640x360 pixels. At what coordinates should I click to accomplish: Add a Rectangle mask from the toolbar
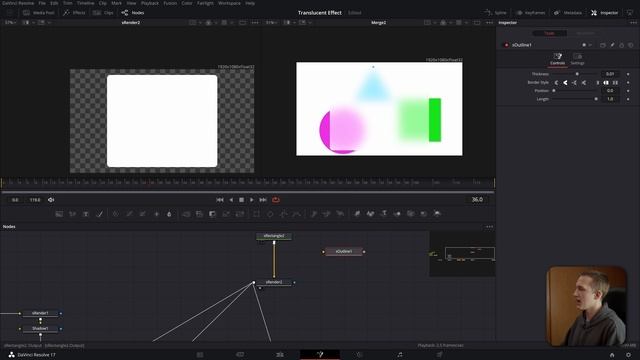tap(256, 214)
